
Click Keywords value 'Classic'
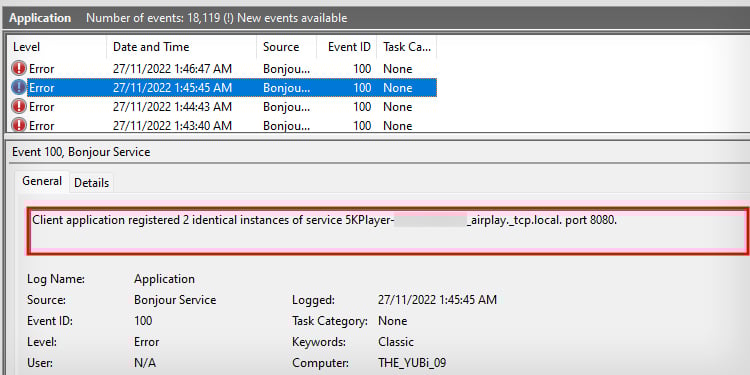(396, 342)
